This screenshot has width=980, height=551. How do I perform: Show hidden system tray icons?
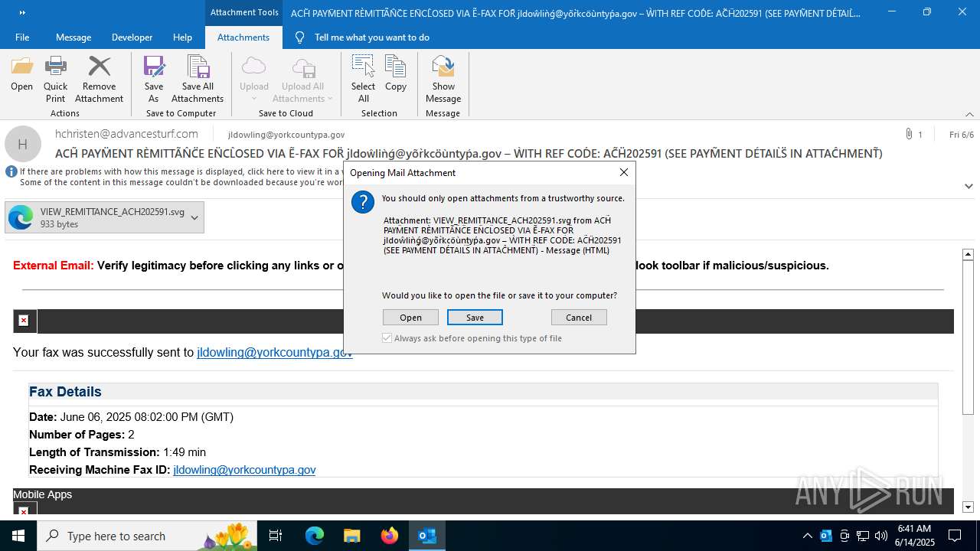click(807, 536)
